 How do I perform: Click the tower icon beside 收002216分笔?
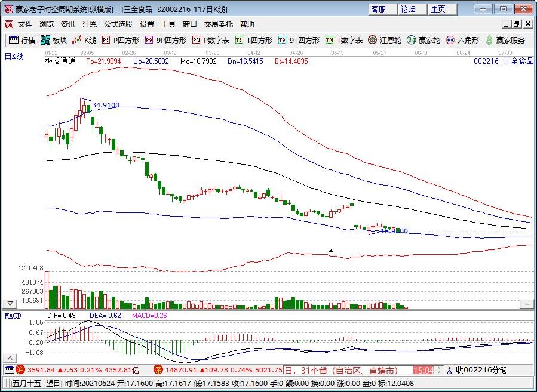point(449,370)
